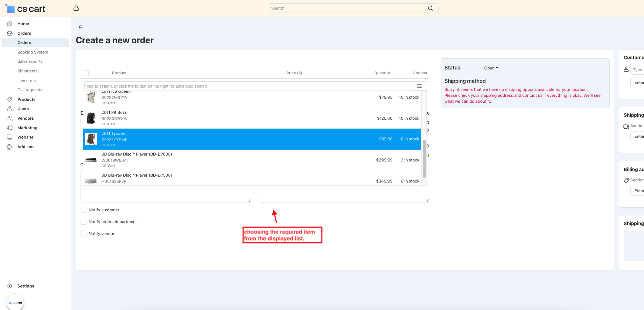Viewport: 644px width, 310px height.
Task: Click the search magnifier icon
Action: pyautogui.click(x=430, y=8)
